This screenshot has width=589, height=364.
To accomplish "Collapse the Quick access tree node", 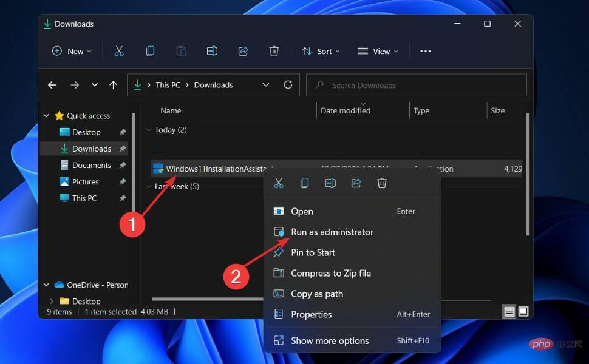I will [46, 116].
